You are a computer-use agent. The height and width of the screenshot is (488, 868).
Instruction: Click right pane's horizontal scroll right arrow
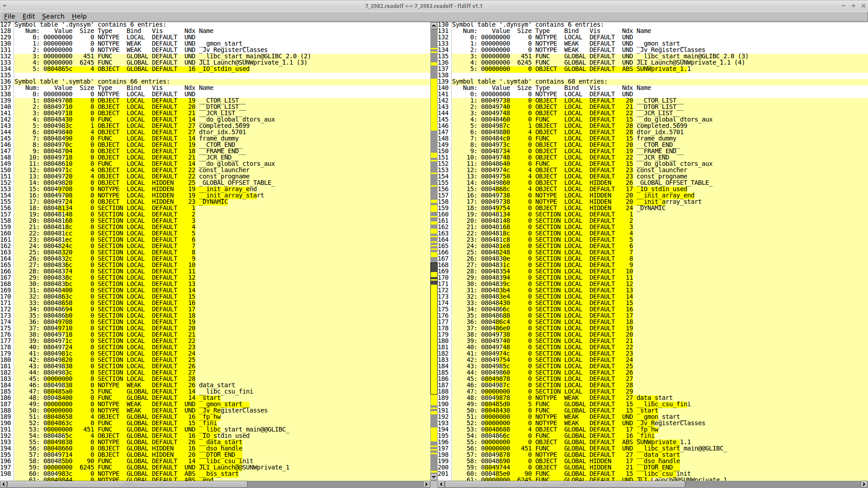coord(864,484)
